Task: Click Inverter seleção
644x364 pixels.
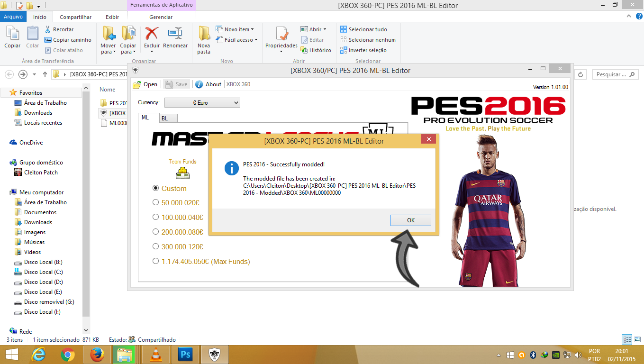Action: coord(363,50)
